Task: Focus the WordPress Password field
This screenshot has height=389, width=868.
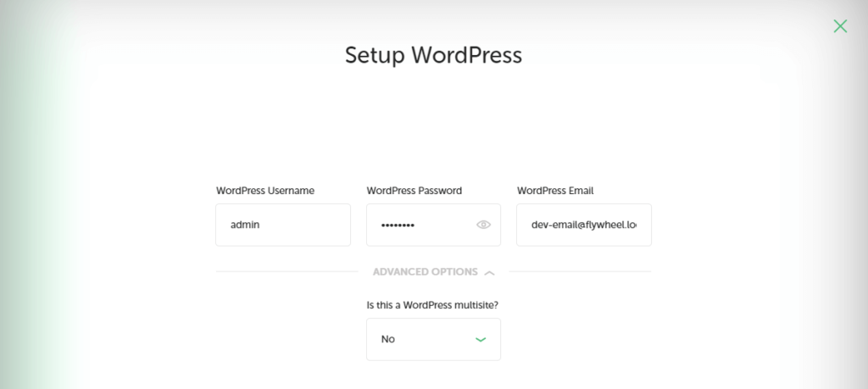Action: (x=433, y=225)
